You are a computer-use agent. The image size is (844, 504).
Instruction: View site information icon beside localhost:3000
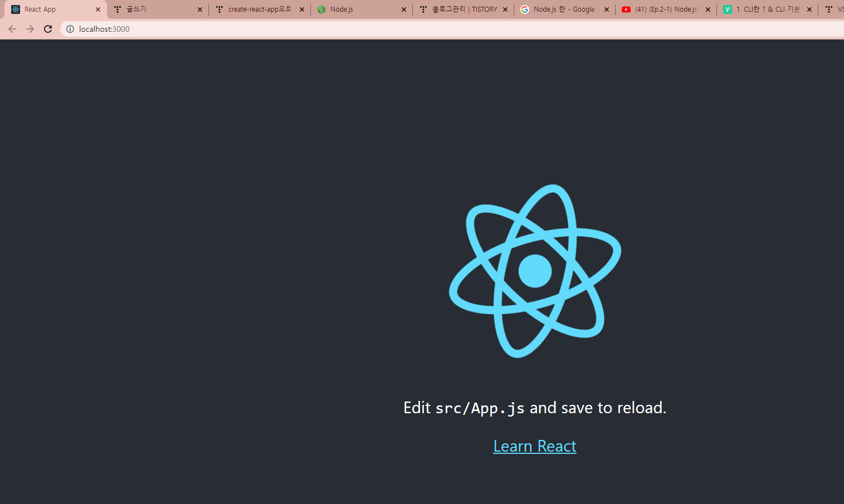click(70, 29)
